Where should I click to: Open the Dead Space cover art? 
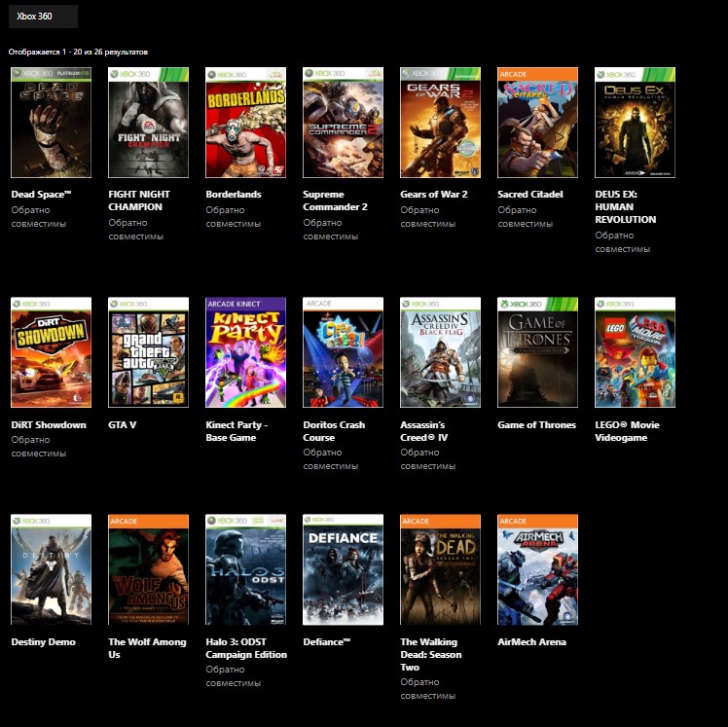coord(51,123)
